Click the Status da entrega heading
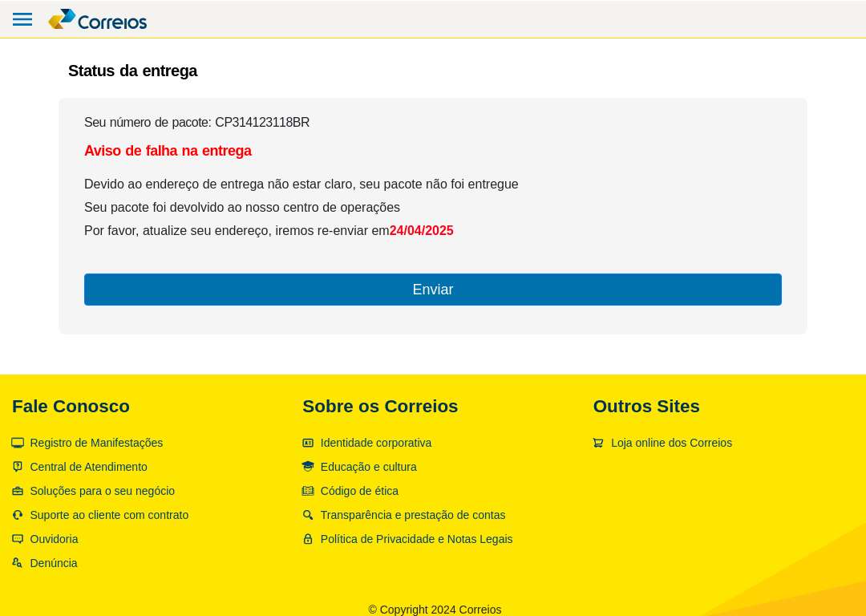This screenshot has width=866, height=616. [132, 71]
